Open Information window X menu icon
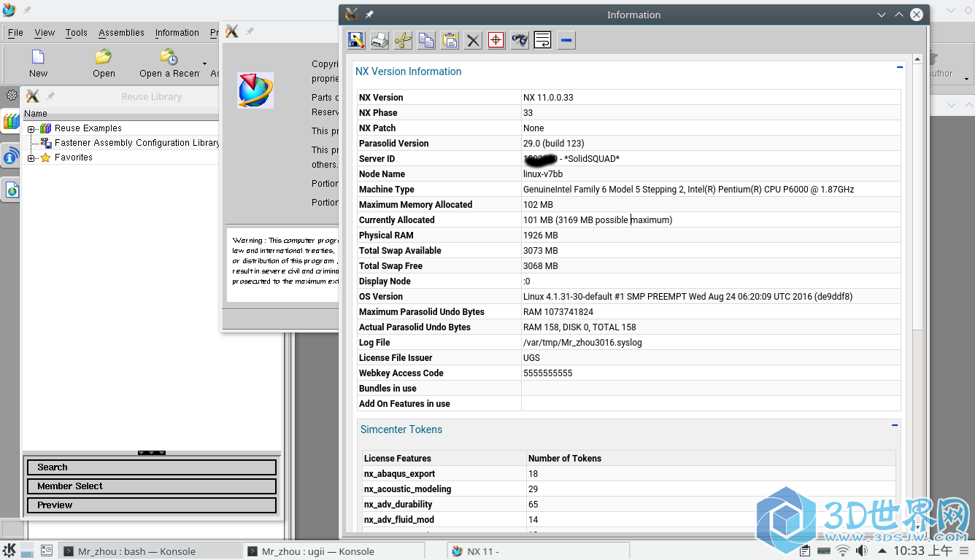This screenshot has width=975, height=560. (x=352, y=15)
